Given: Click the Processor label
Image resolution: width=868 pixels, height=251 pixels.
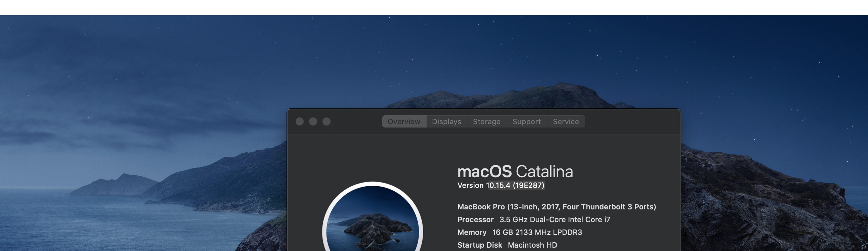Looking at the screenshot, I should pos(475,220).
